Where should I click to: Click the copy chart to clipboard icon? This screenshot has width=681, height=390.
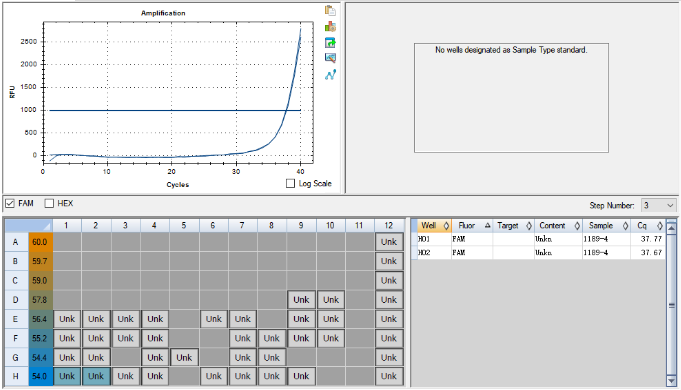point(330,10)
